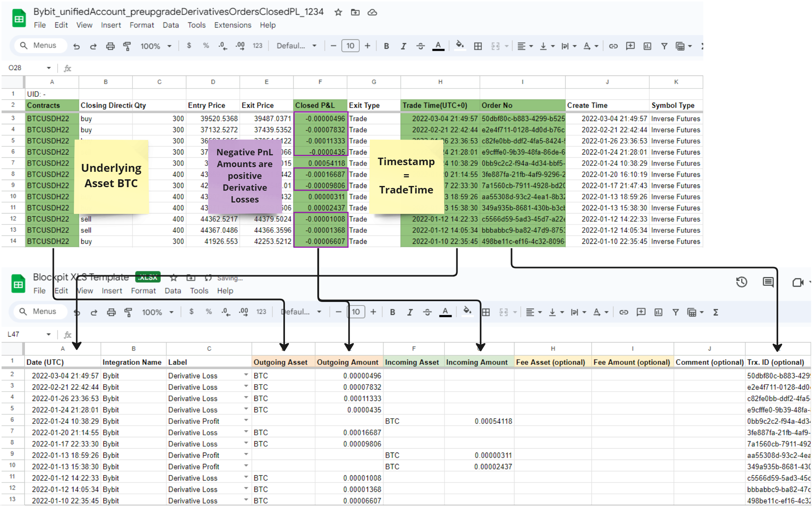Click the print icon in top toolbar
This screenshot has width=812, height=506.
coord(110,46)
